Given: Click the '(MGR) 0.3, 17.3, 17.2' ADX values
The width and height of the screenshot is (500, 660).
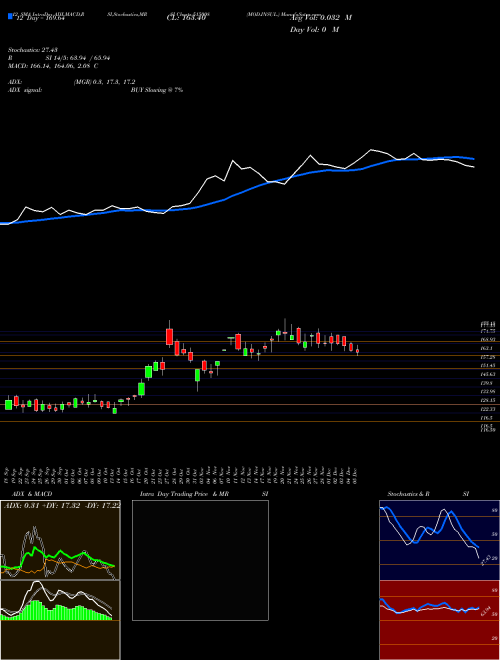Looking at the screenshot, I should click(104, 82).
